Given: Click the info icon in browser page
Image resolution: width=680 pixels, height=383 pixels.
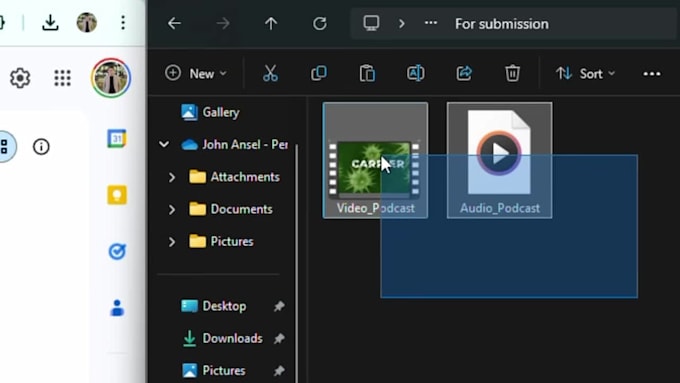Looking at the screenshot, I should (41, 147).
